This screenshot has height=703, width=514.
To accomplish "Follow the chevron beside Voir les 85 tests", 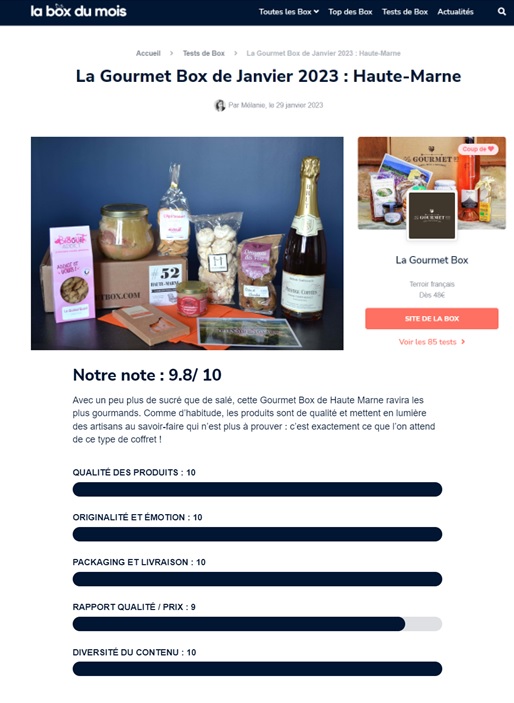I will point(463,342).
